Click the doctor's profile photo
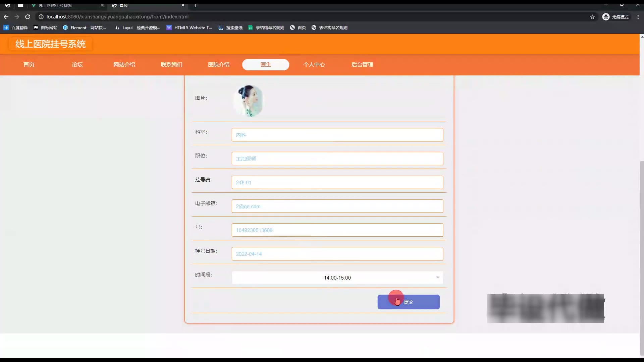The width and height of the screenshot is (644, 362). coord(249,101)
